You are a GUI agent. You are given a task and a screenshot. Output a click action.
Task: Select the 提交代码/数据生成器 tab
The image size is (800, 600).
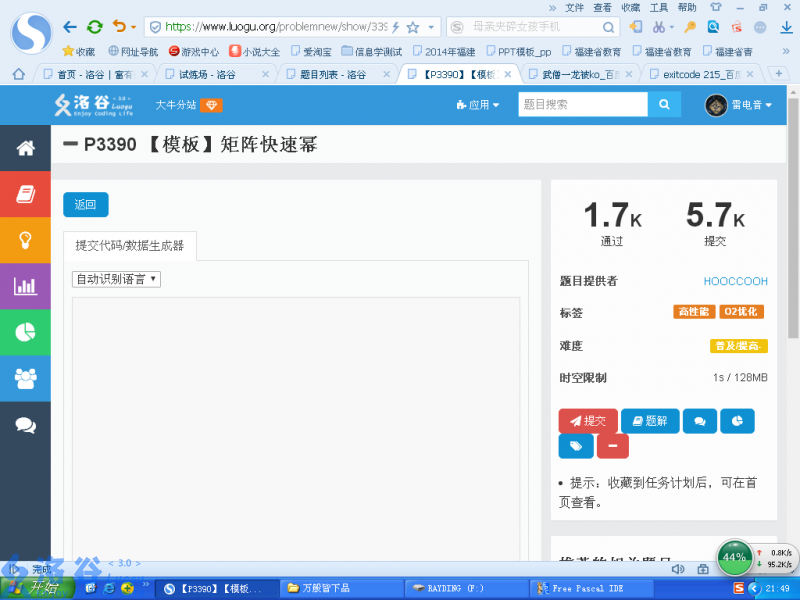[x=130, y=245]
